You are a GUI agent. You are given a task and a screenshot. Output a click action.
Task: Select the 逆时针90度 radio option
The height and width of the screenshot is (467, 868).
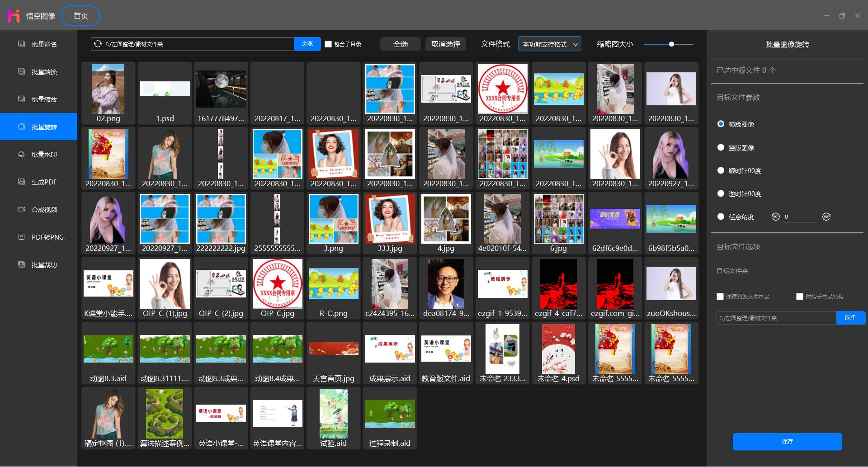[721, 193]
